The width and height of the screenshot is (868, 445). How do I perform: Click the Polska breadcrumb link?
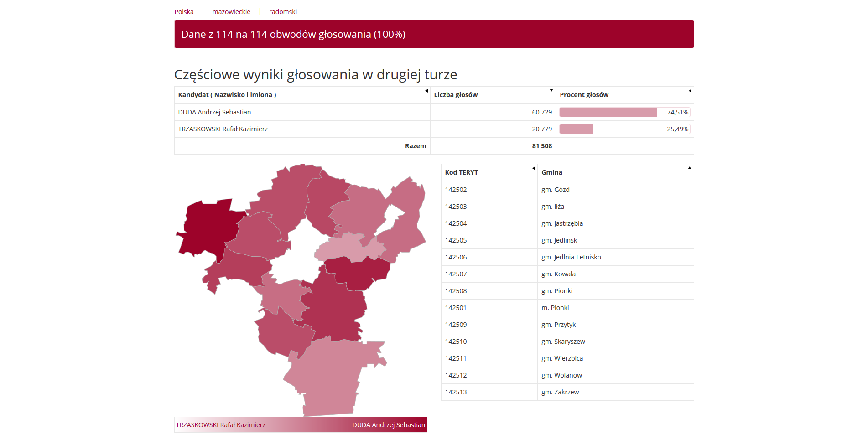coord(184,12)
